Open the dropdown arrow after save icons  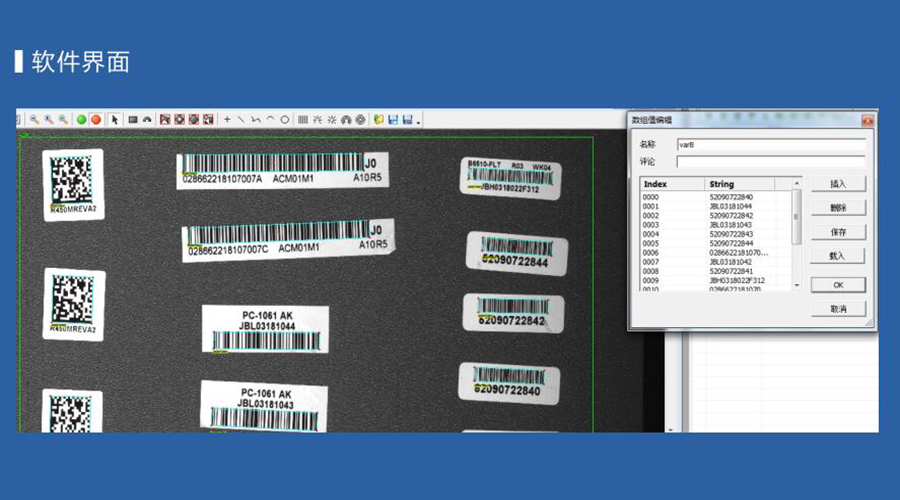coord(418,121)
